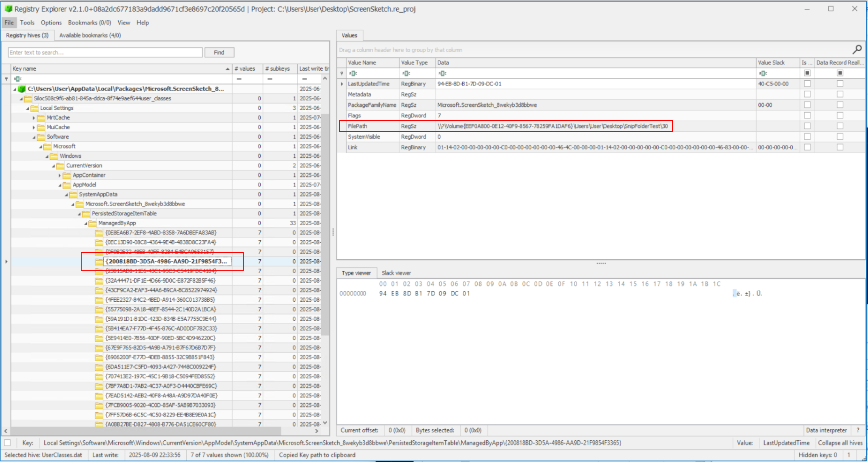Click Data column filter icon

coord(442,74)
